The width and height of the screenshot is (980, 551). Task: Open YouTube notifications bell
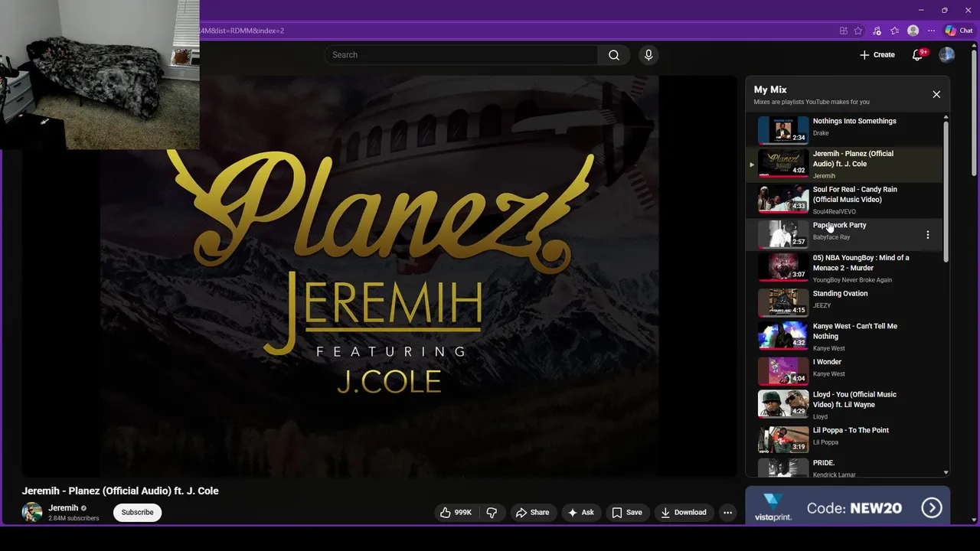click(x=917, y=55)
